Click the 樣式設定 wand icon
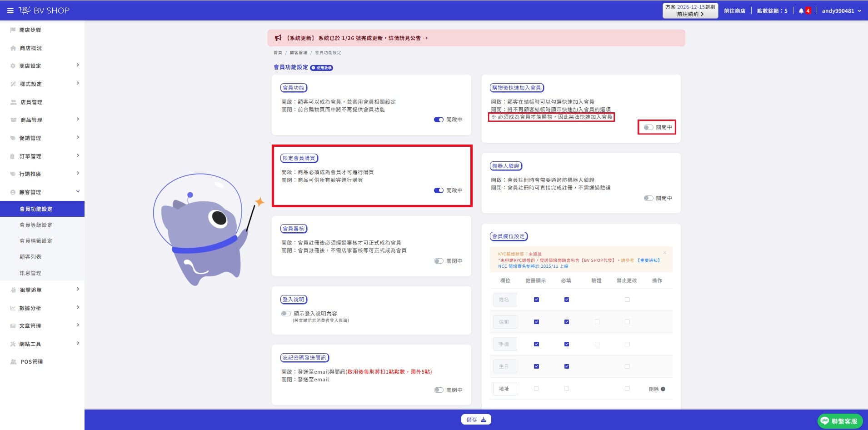The height and width of the screenshot is (430, 868). click(x=13, y=84)
